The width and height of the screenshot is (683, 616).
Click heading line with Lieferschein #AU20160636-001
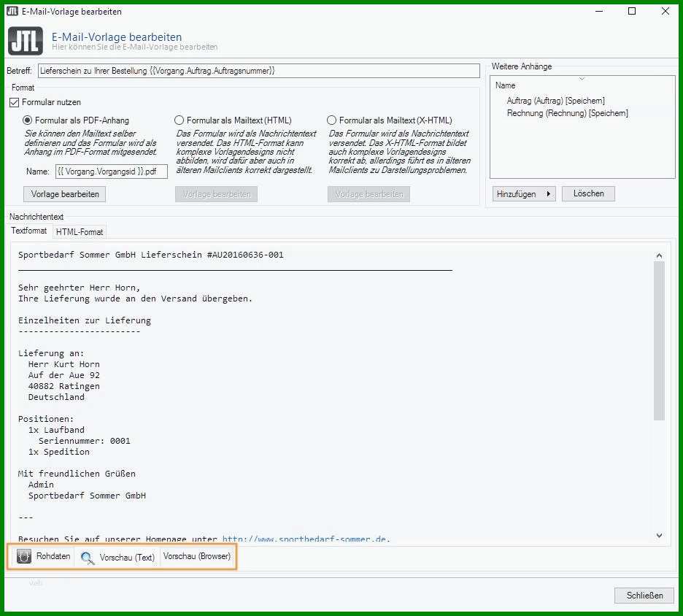coord(151,255)
